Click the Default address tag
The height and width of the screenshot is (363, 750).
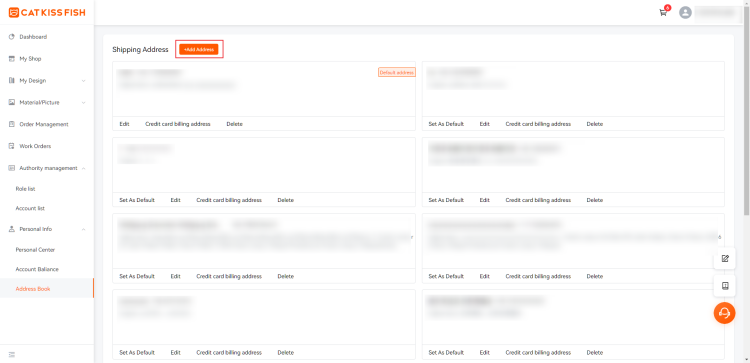[x=397, y=72]
